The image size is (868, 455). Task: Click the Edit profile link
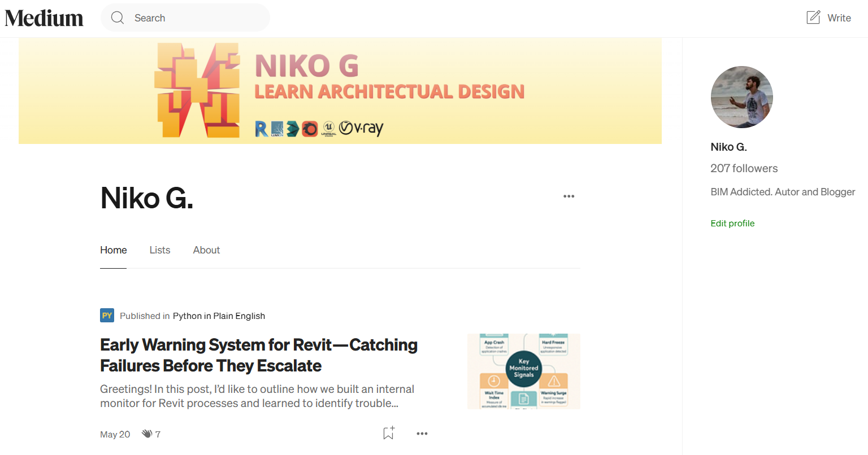click(732, 224)
